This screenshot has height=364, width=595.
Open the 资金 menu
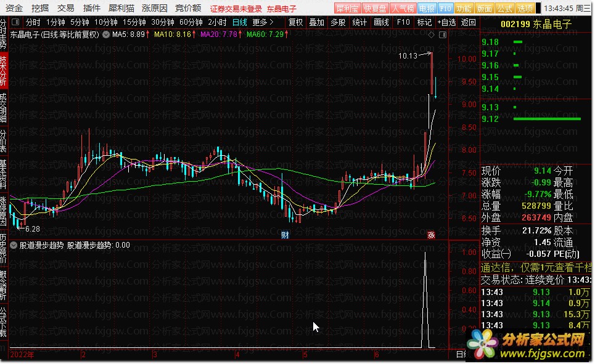coord(14,8)
